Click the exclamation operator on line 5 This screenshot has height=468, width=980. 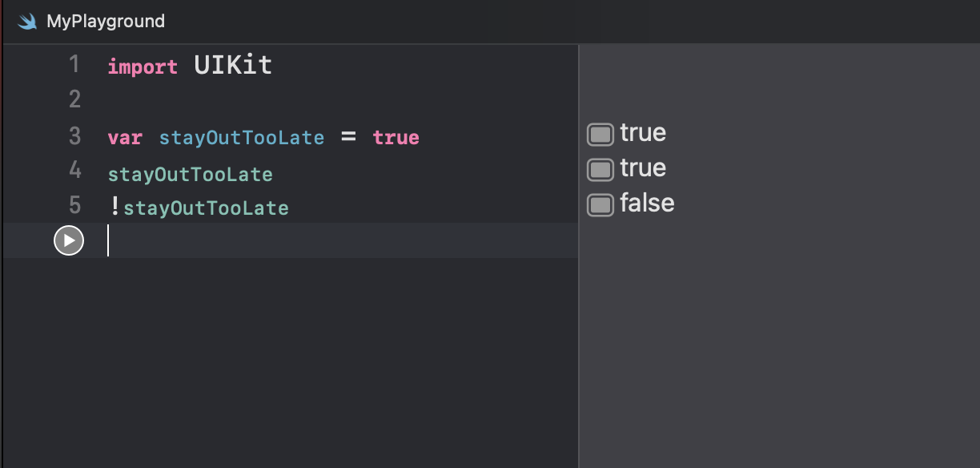114,208
